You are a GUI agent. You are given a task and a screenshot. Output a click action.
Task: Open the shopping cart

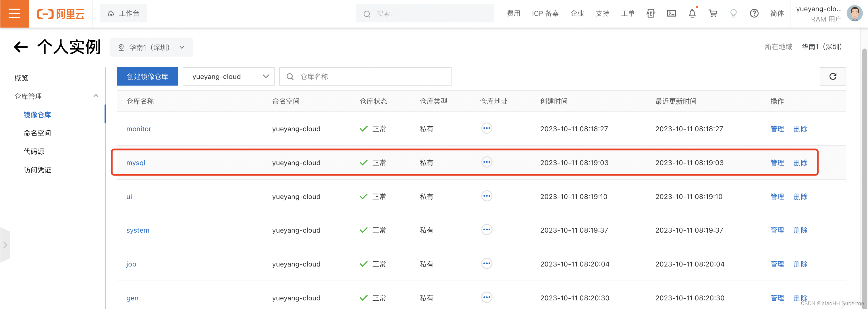pos(713,13)
